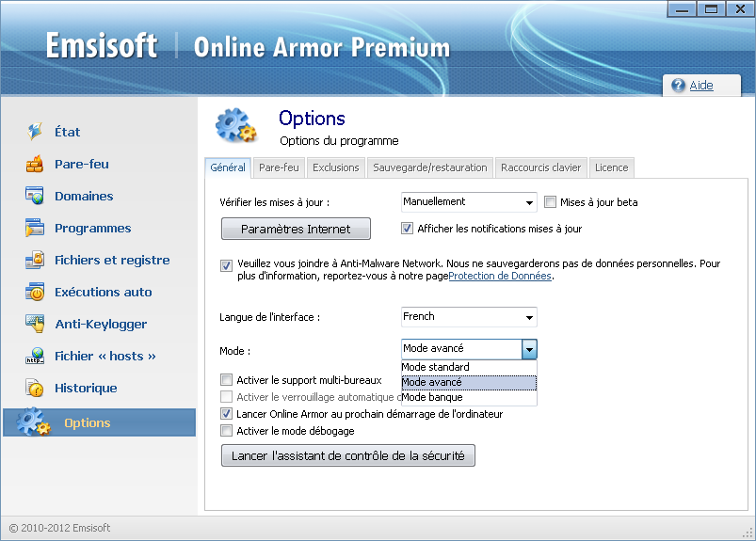Image resolution: width=756 pixels, height=541 pixels.
Task: Uncheck the Anti-Malware Network participation checkbox
Action: pos(226,265)
